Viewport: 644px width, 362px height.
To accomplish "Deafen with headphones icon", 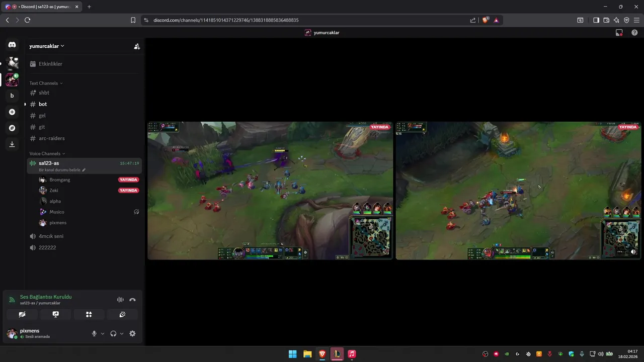I will (113, 333).
